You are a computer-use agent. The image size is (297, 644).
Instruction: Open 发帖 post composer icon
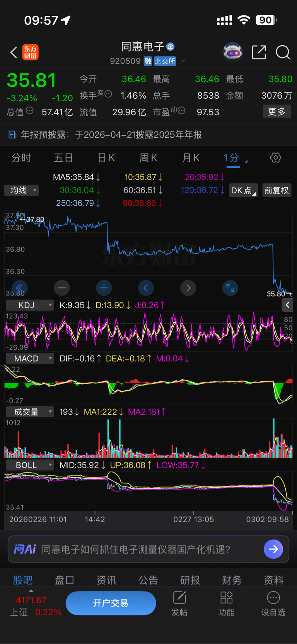179,603
